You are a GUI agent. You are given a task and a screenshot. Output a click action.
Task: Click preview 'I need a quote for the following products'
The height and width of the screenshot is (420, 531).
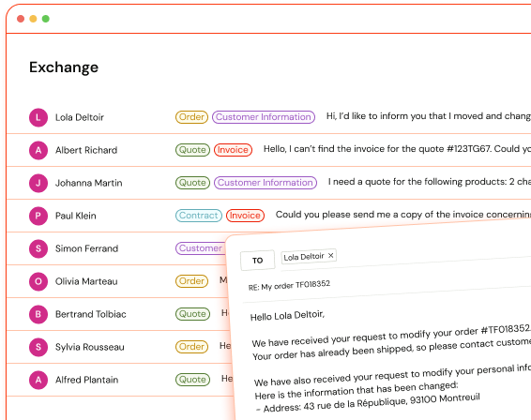(430, 182)
